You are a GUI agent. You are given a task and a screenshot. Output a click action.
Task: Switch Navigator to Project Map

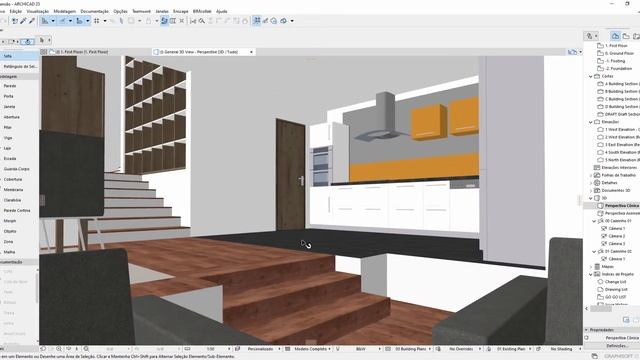(x=616, y=36)
